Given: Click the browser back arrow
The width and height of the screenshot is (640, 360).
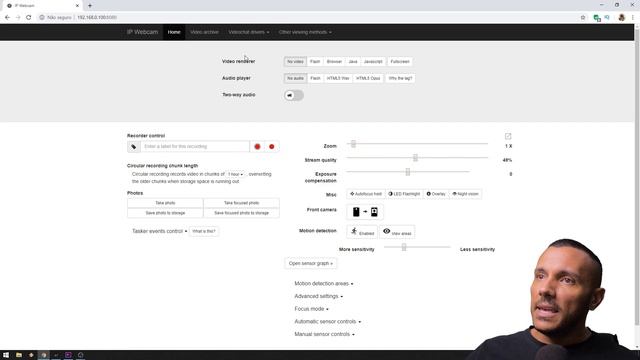Looking at the screenshot, I should click(7, 18).
